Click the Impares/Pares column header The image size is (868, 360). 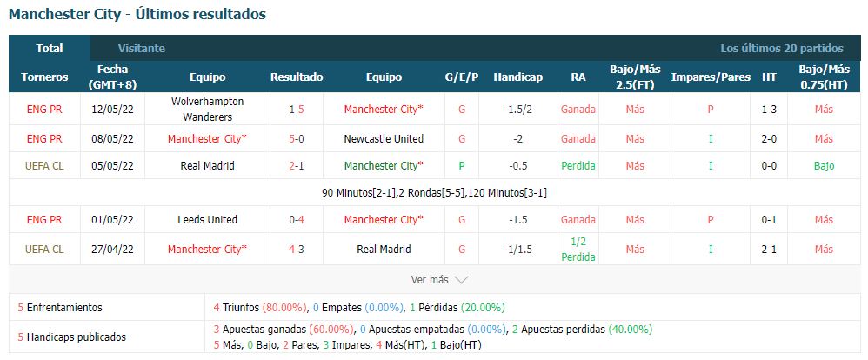pos(711,77)
